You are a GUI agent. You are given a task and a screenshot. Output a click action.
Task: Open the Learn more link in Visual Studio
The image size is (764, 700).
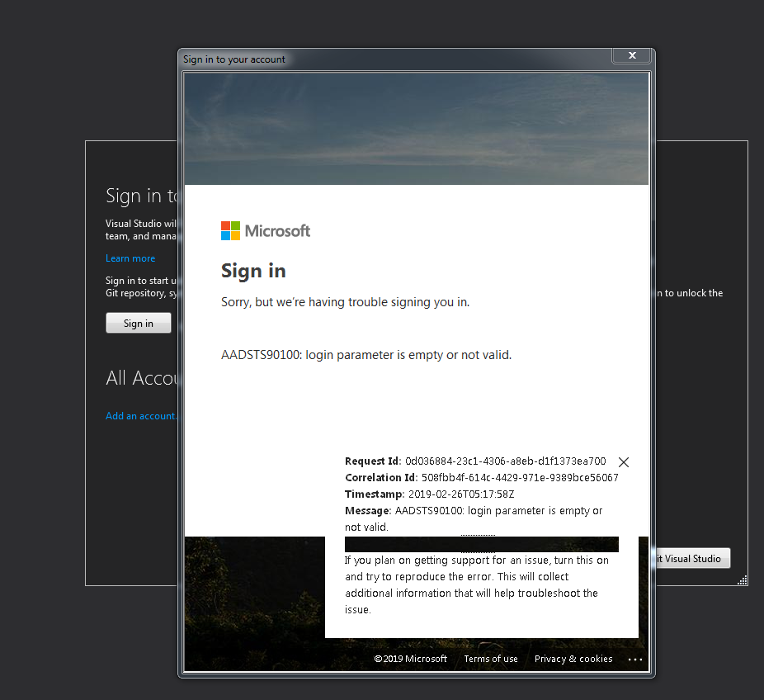tap(130, 258)
